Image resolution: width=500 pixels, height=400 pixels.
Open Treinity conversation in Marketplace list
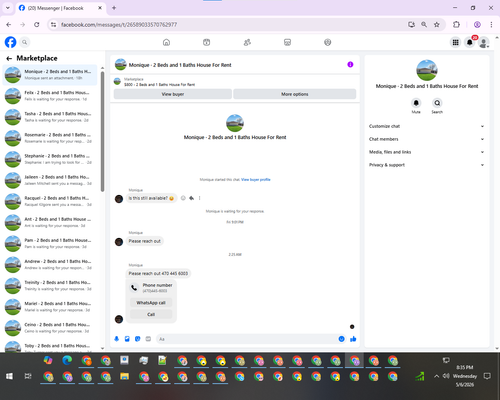(x=50, y=285)
